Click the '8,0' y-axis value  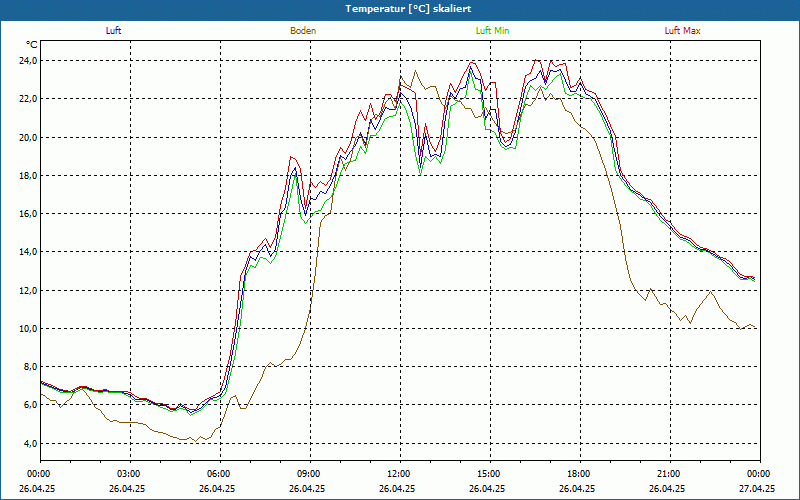[30, 367]
